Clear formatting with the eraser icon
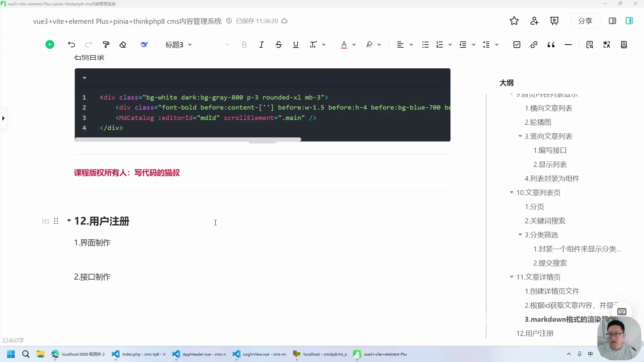The image size is (644, 362). (123, 45)
